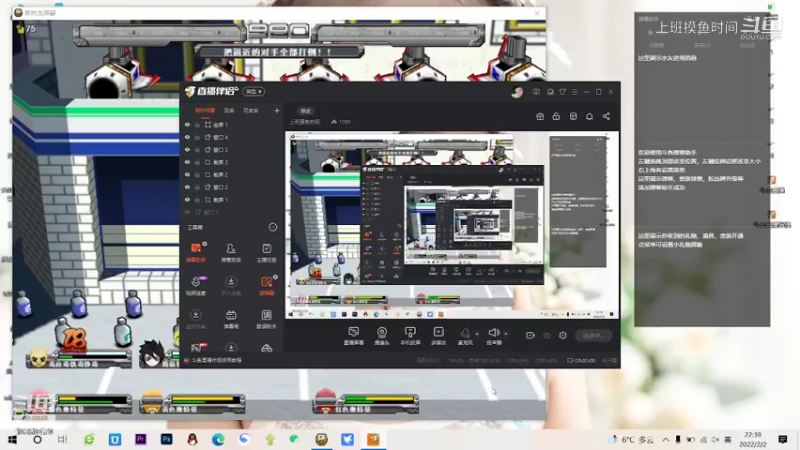Click the room title 上班摸鱼时间 above the preview
This screenshot has width=800, height=450.
tap(305, 122)
